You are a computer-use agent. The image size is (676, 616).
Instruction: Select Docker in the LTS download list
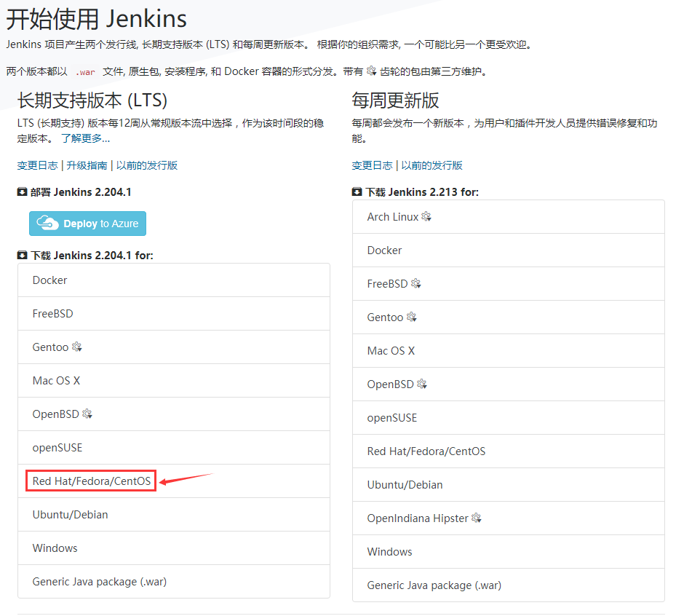pyautogui.click(x=174, y=280)
